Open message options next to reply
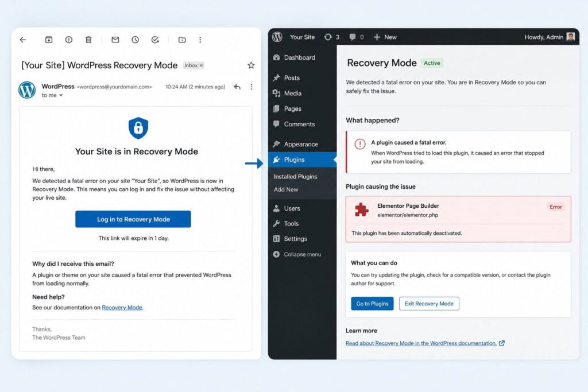 point(252,87)
